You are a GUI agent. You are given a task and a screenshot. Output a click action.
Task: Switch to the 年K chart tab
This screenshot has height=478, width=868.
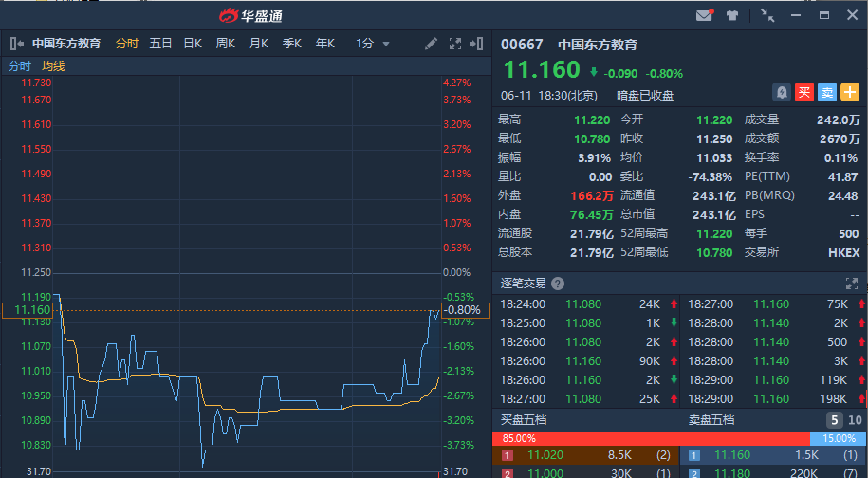pyautogui.click(x=325, y=44)
